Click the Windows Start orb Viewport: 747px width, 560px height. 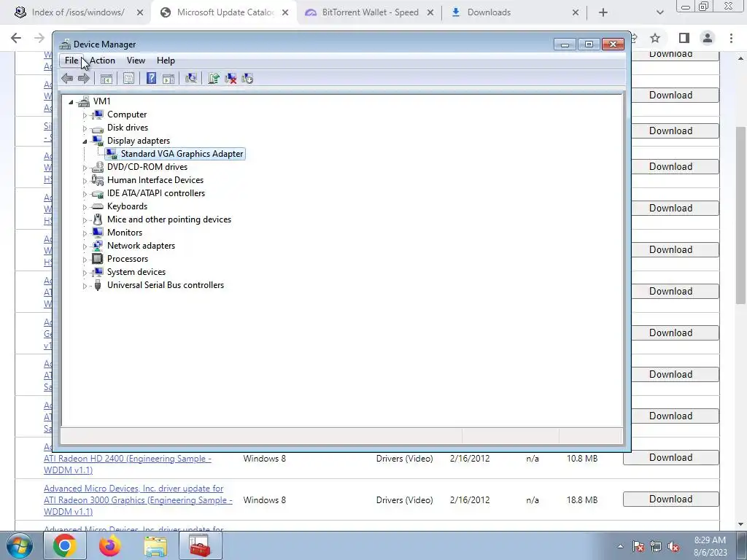point(20,545)
